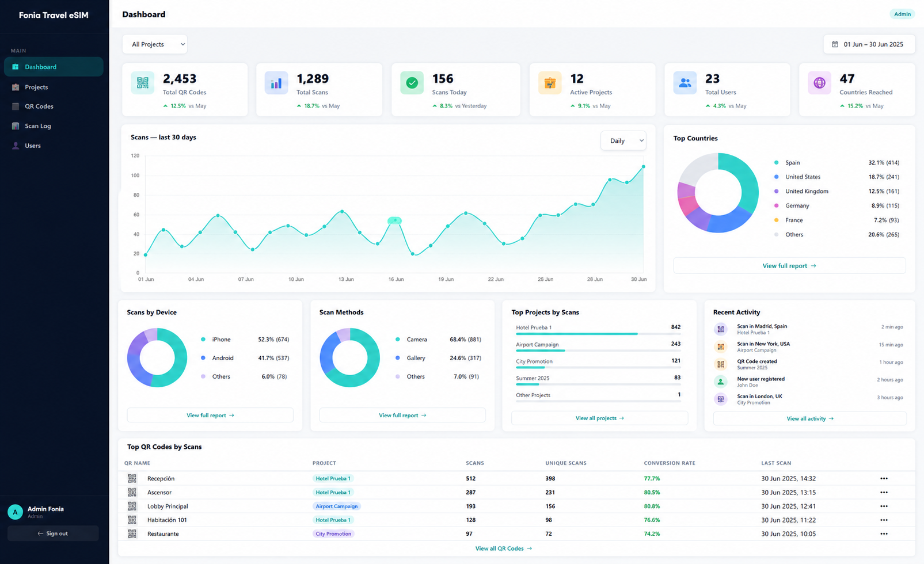Click the Last Scan column header
This screenshot has height=564, width=924.
tap(776, 463)
